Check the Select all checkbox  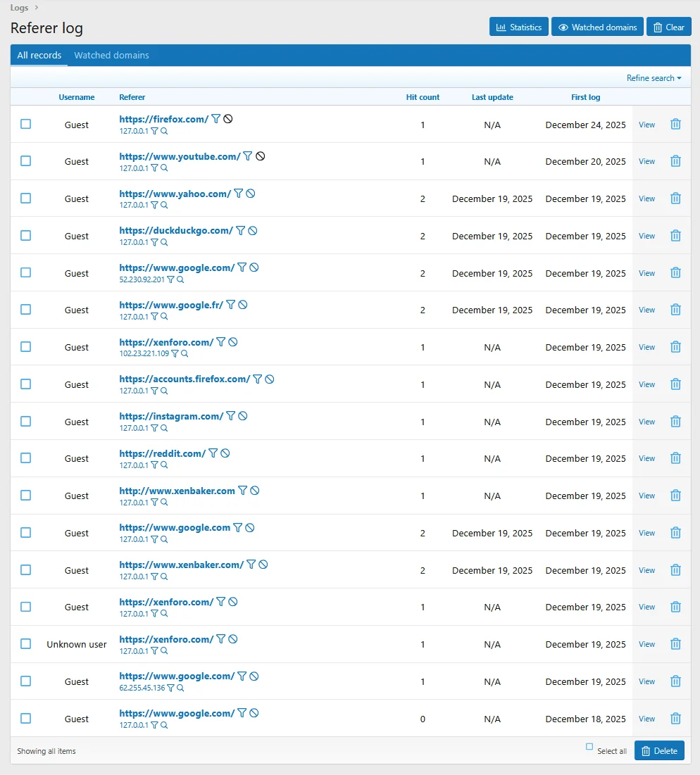click(x=589, y=747)
